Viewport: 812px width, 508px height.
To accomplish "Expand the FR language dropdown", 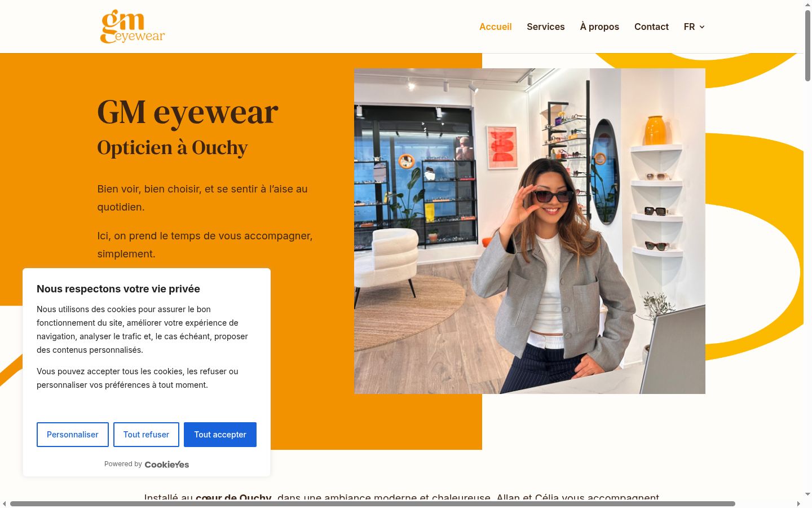I will [x=694, y=27].
